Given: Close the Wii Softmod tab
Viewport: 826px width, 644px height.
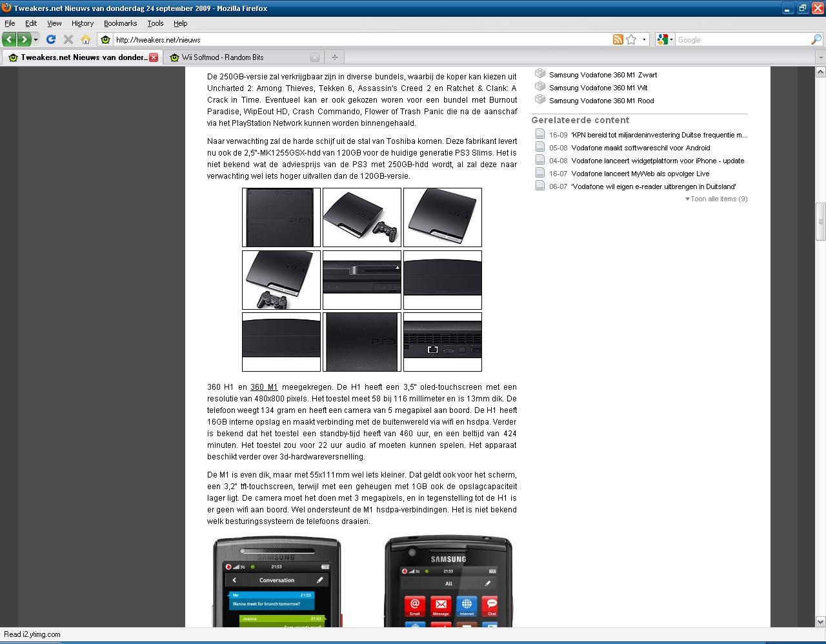Looking at the screenshot, I should [315, 57].
